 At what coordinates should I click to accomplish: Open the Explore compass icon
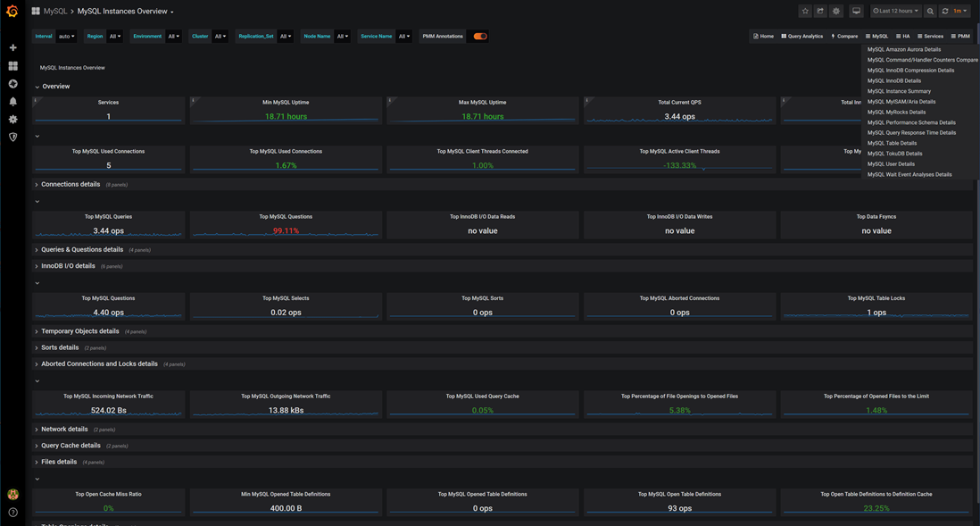pyautogui.click(x=12, y=84)
